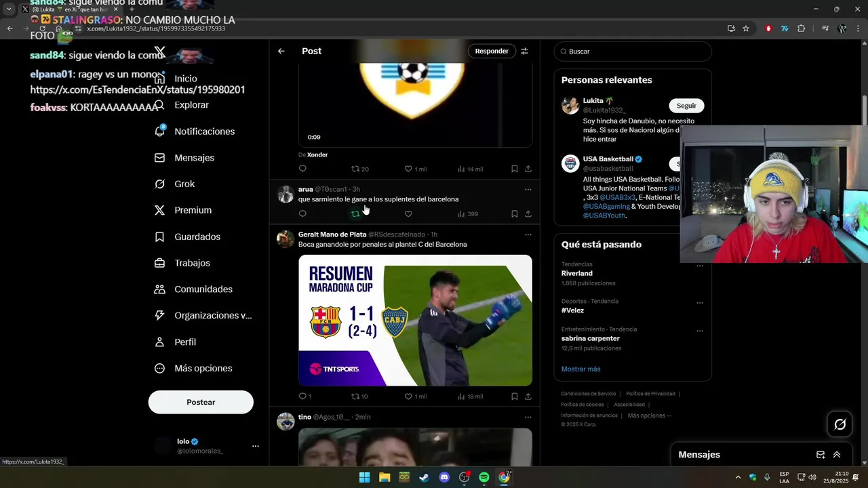Screen dimensions: 868x488
Task: Open more options on arua's tweet
Action: (x=528, y=189)
